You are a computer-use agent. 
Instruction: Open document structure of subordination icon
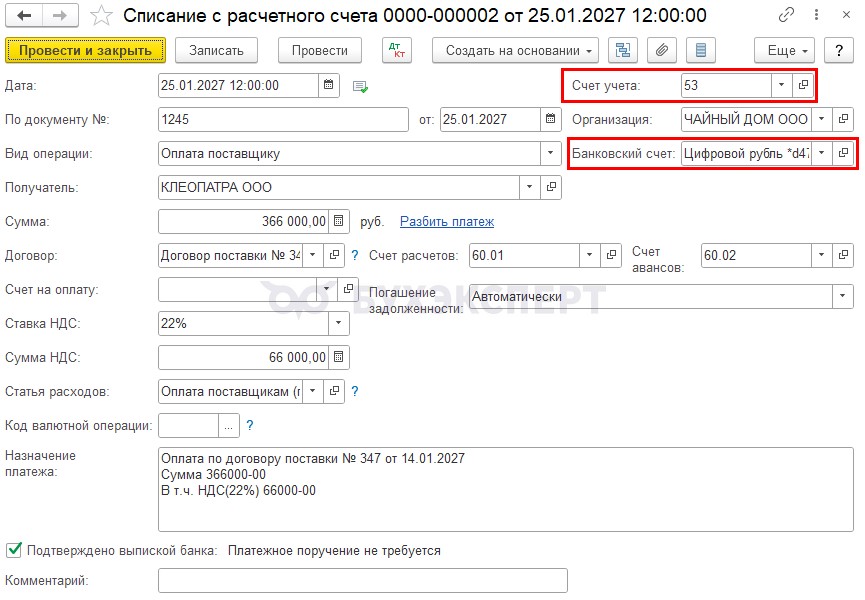tap(623, 50)
